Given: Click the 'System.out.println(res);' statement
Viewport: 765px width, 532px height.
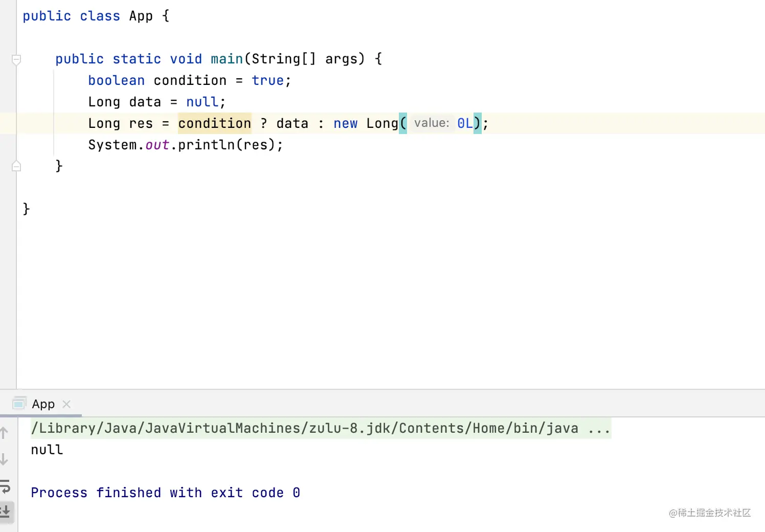Looking at the screenshot, I should click(x=186, y=145).
